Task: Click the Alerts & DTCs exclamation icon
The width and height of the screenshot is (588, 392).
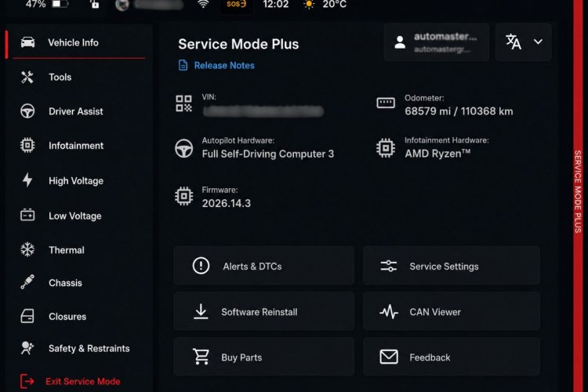Action: coord(201,266)
